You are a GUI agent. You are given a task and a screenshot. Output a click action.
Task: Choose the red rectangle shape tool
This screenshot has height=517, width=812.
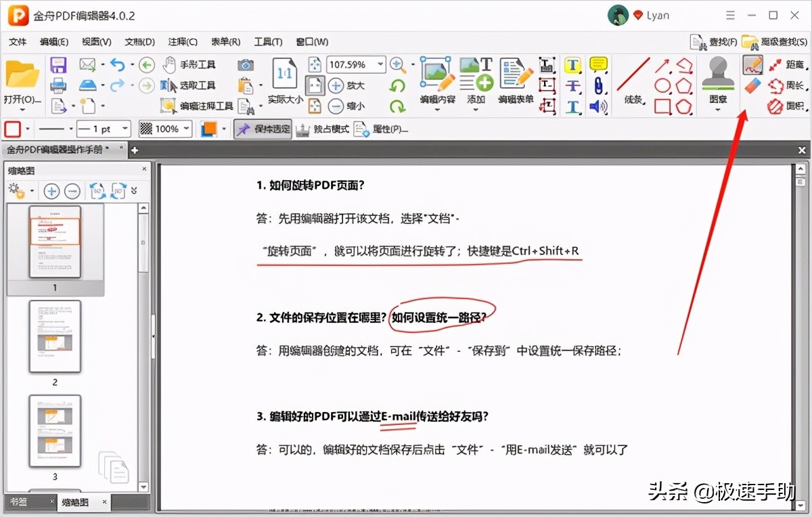point(662,106)
